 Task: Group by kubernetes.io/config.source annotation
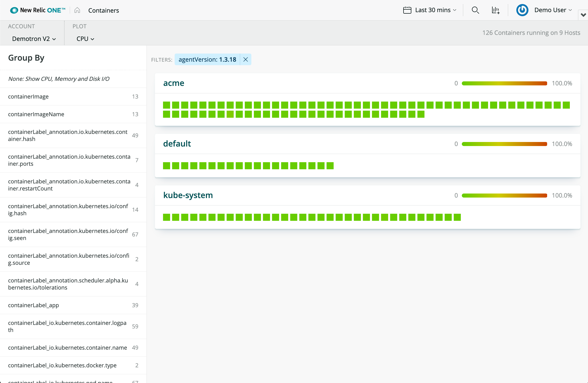click(x=73, y=259)
